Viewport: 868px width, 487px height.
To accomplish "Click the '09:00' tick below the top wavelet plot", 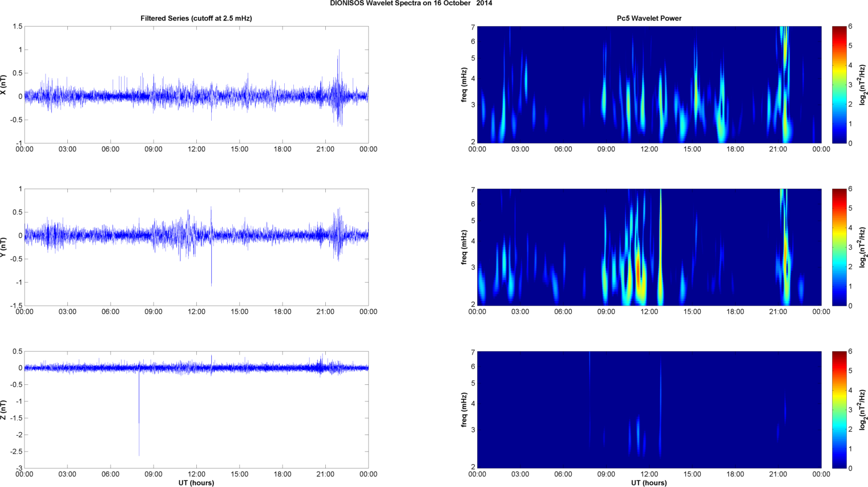I will pos(606,149).
